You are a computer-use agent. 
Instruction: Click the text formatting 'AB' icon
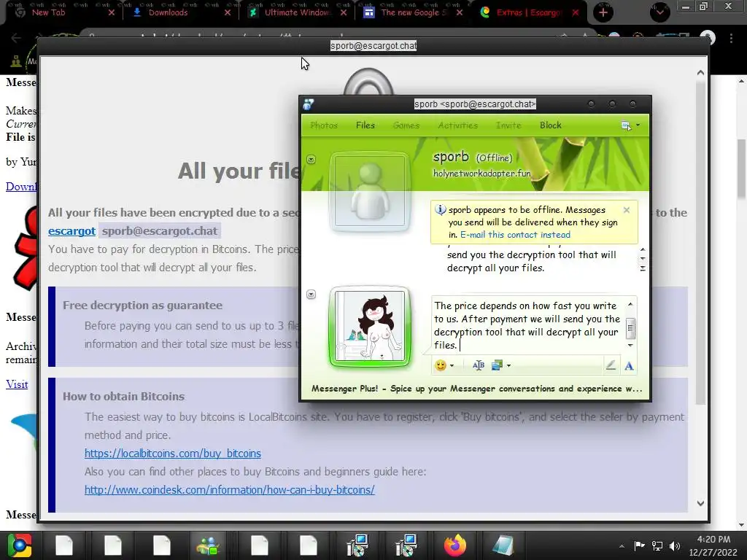coord(479,365)
